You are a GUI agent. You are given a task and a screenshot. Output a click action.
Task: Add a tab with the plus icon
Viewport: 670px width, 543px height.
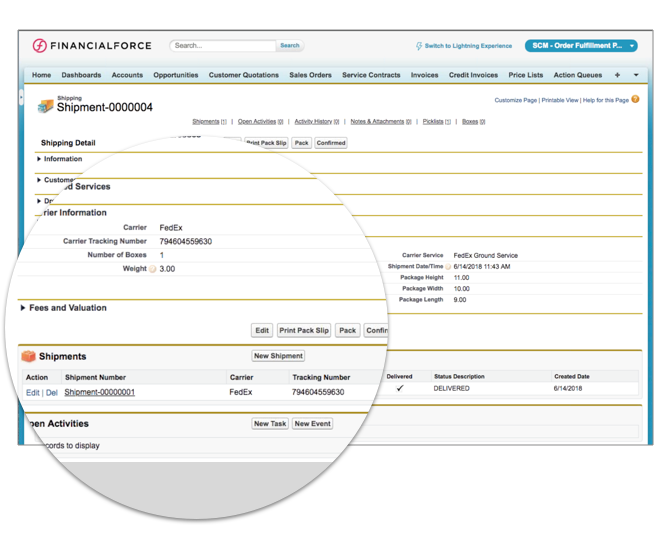[617, 75]
